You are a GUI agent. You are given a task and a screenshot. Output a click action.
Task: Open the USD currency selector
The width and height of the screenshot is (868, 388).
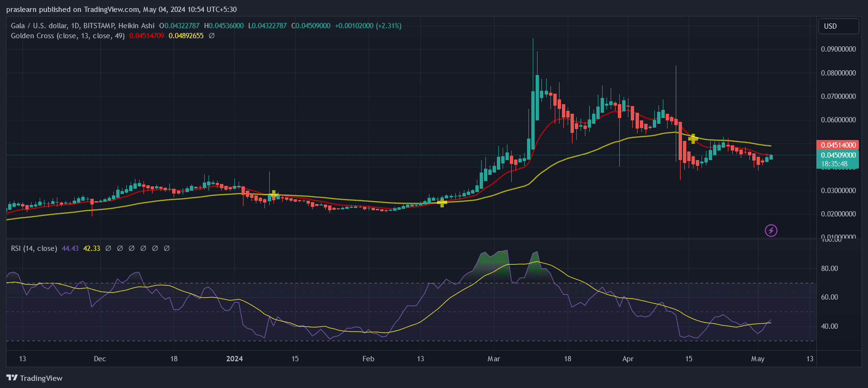click(x=839, y=26)
